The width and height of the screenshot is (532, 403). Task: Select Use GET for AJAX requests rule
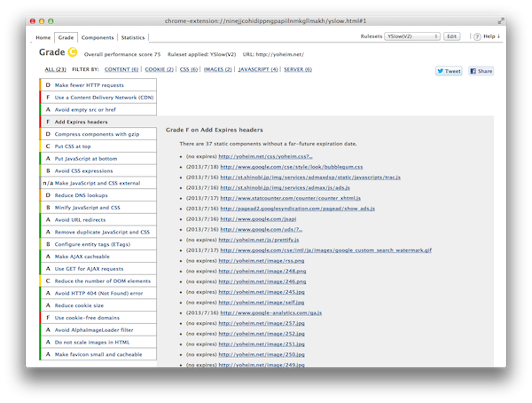click(98, 268)
